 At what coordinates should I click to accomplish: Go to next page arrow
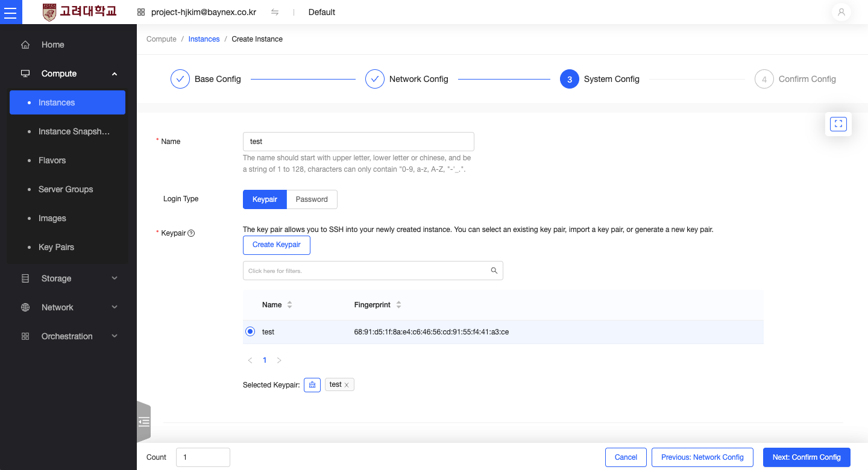pyautogui.click(x=279, y=360)
